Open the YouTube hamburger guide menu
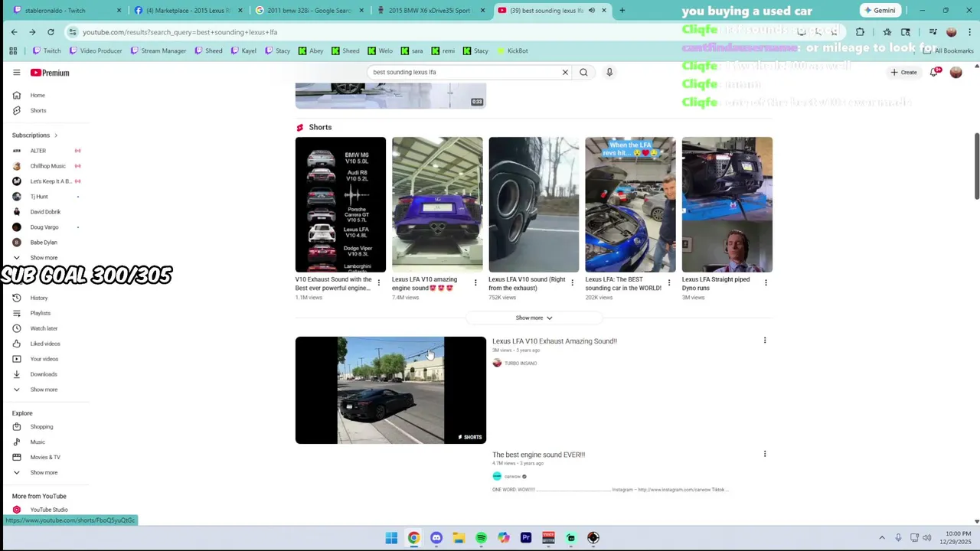 coord(16,72)
